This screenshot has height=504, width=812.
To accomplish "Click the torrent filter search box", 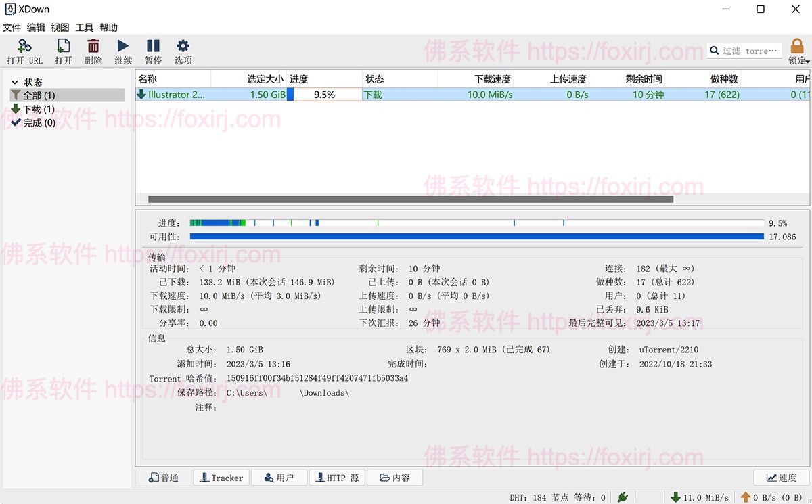I will pos(744,50).
